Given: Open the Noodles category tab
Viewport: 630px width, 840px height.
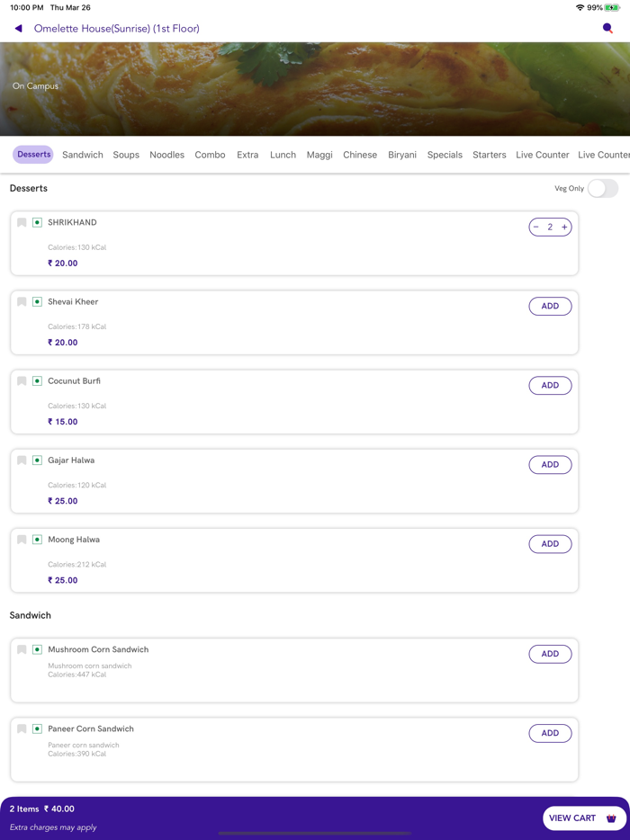Looking at the screenshot, I should click(x=166, y=155).
